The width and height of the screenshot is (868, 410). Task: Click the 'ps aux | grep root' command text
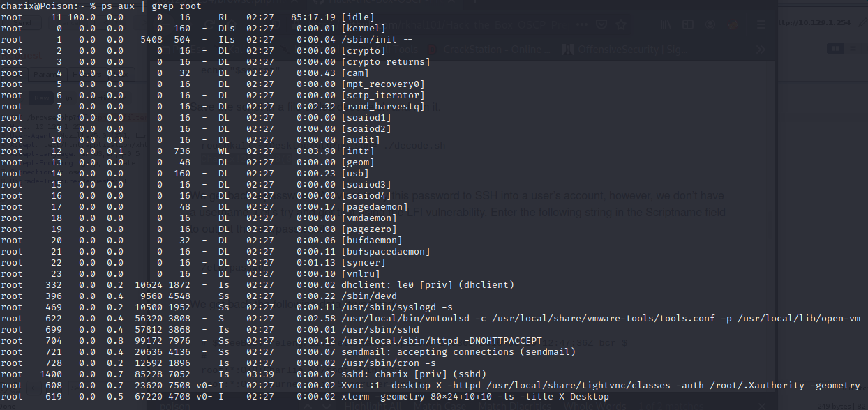[151, 6]
